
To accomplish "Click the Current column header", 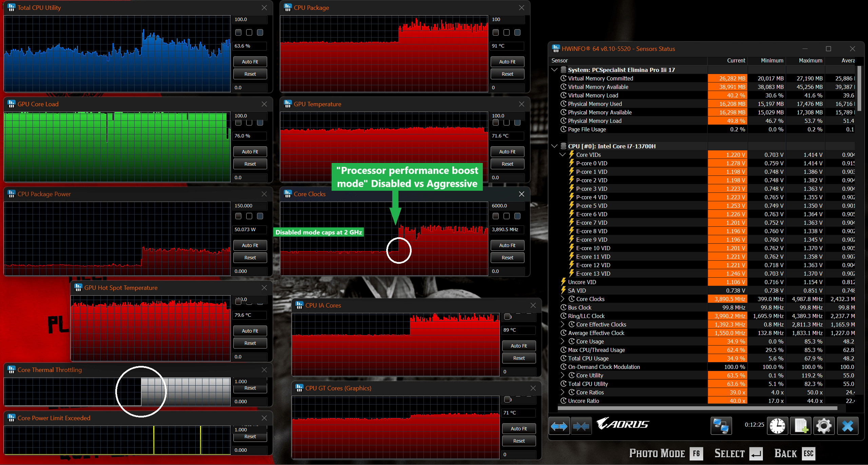I will point(727,60).
